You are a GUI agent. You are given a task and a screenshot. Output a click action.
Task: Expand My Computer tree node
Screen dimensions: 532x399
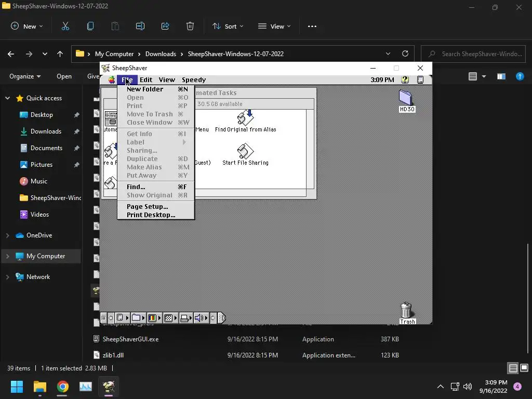point(7,256)
